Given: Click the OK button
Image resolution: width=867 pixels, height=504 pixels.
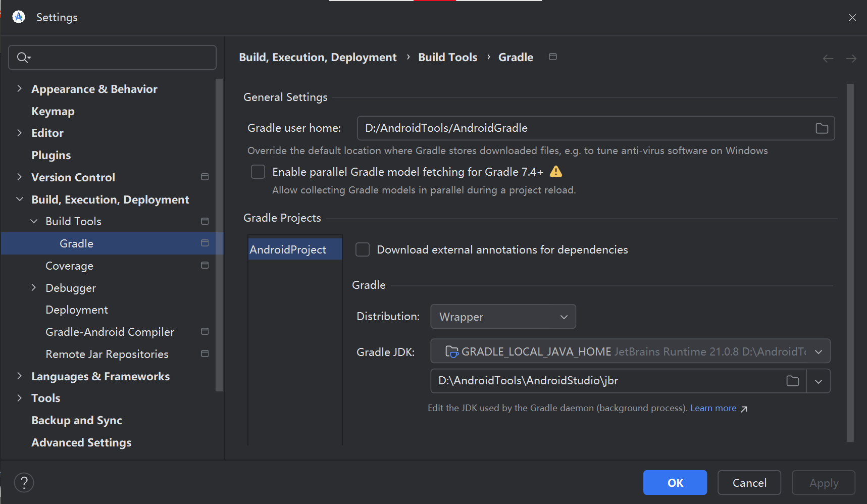Looking at the screenshot, I should 675,483.
